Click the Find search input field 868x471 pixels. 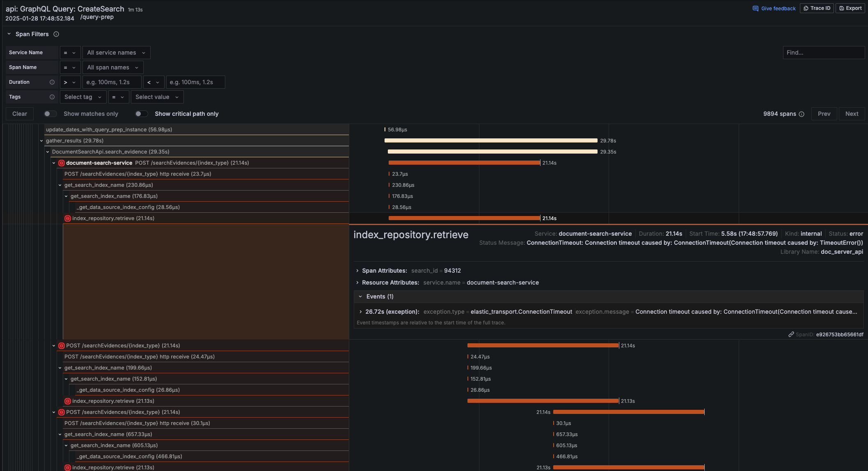(x=823, y=53)
